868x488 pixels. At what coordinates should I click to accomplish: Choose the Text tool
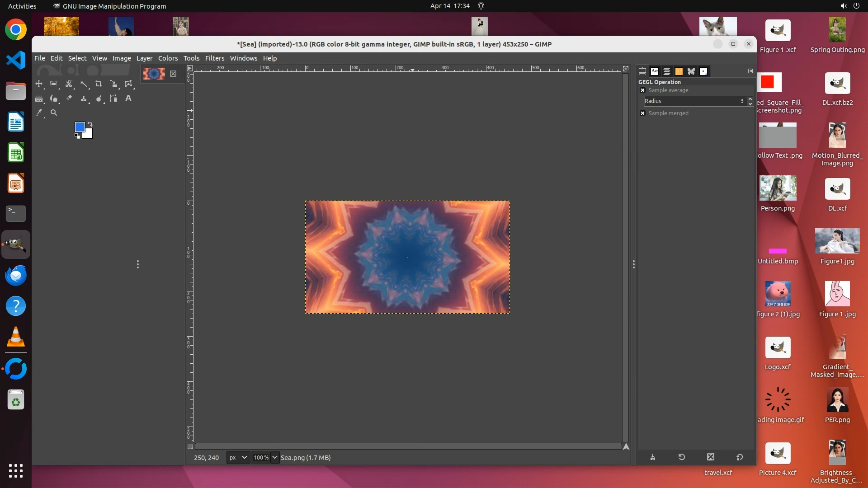(128, 99)
